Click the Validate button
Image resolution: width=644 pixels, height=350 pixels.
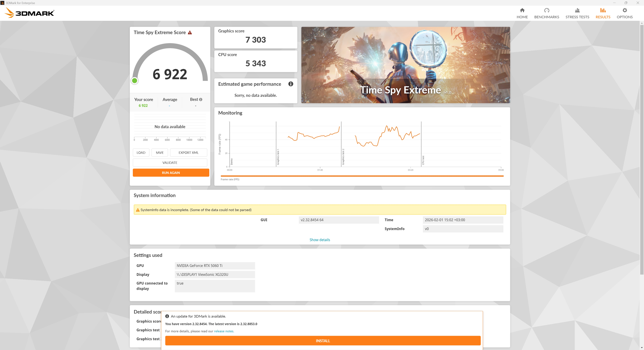click(170, 162)
